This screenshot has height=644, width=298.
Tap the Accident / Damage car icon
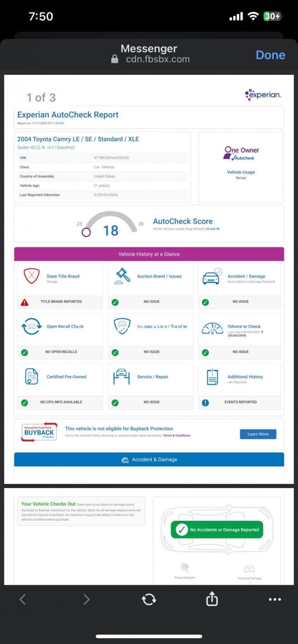(211, 277)
